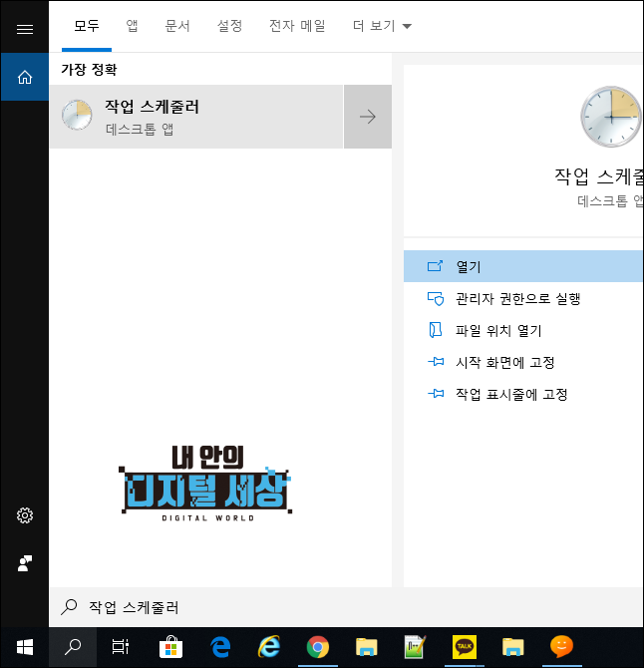
Task: Open the hamburger menu in search sidebar
Action: click(x=25, y=29)
